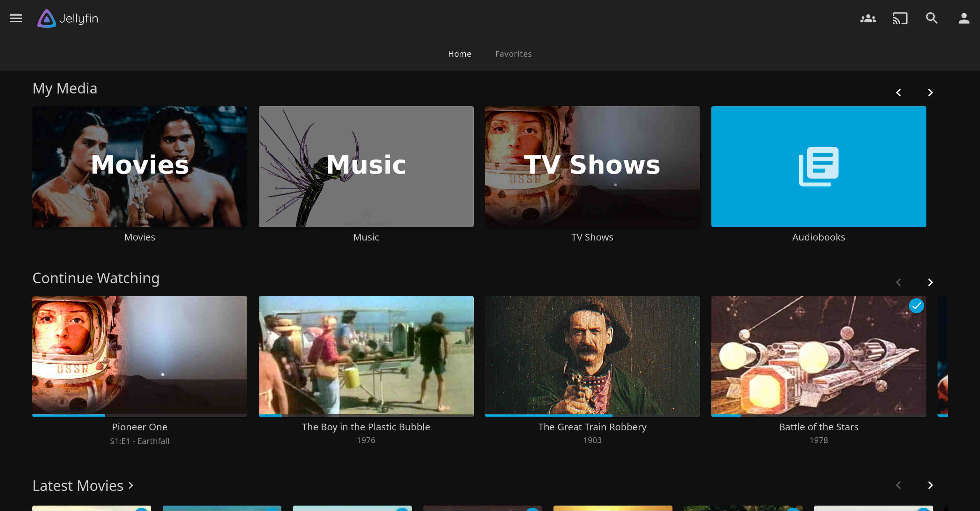Advance Latest Movies with right chevron
Viewport: 980px width, 511px height.
[930, 485]
